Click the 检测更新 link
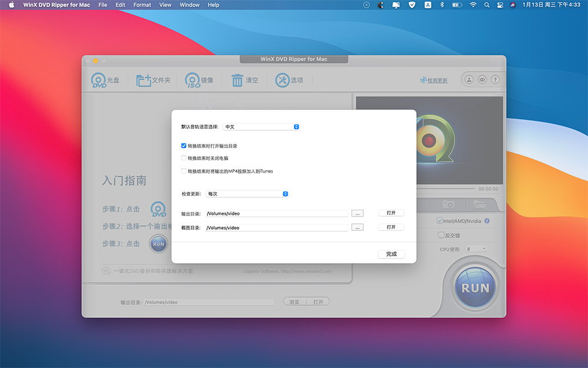 click(435, 80)
